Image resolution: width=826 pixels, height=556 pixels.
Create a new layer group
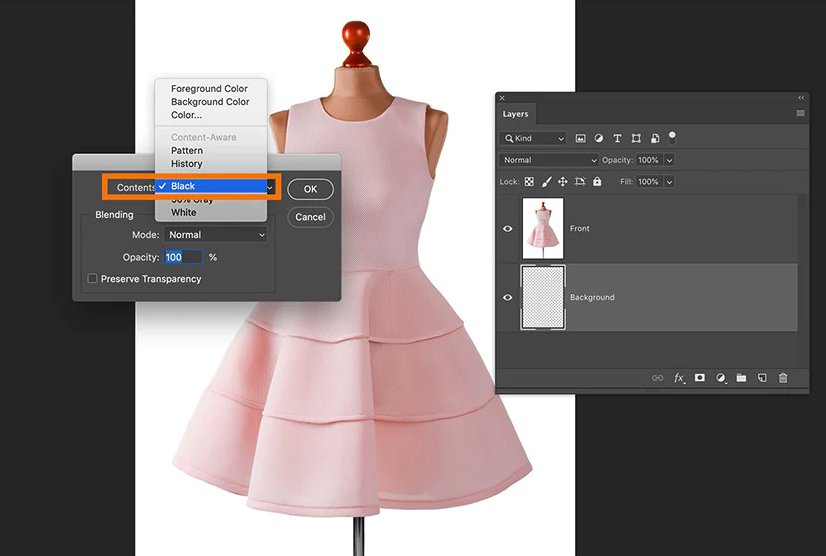741,378
